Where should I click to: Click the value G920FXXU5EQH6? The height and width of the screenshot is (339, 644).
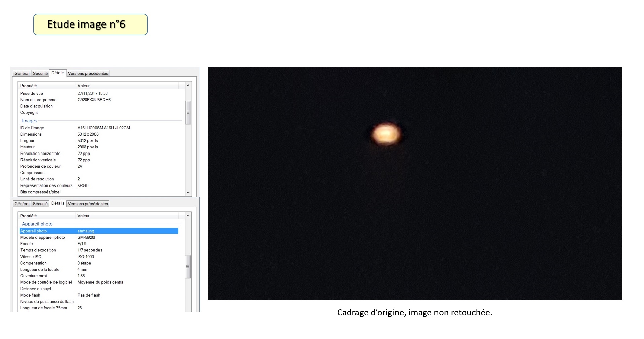[x=94, y=100]
